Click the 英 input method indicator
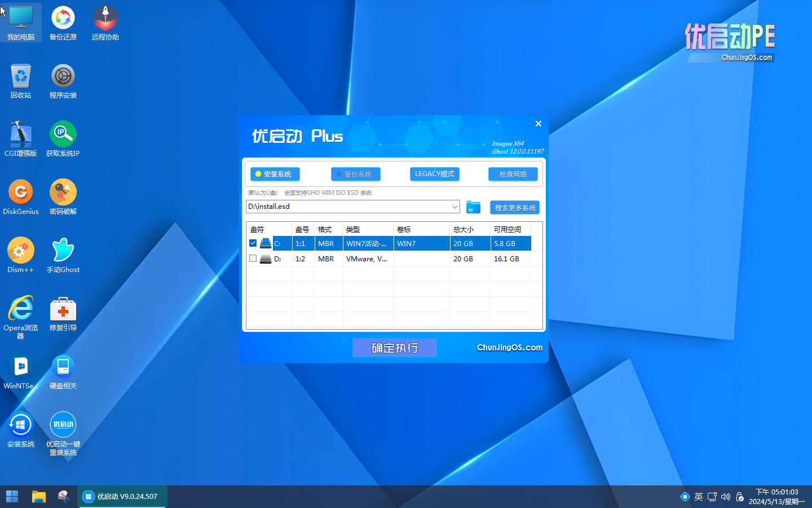 pos(699,497)
